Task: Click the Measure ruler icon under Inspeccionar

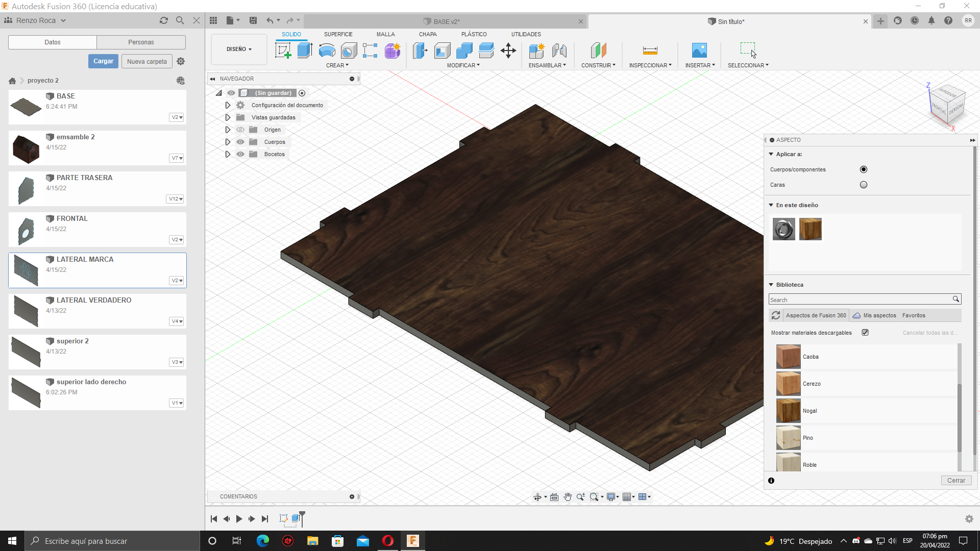Action: pos(650,51)
